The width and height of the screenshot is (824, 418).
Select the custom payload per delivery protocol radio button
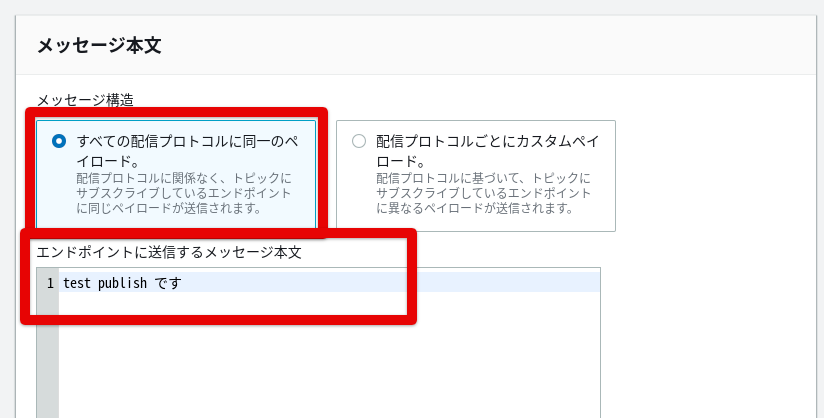[359, 141]
